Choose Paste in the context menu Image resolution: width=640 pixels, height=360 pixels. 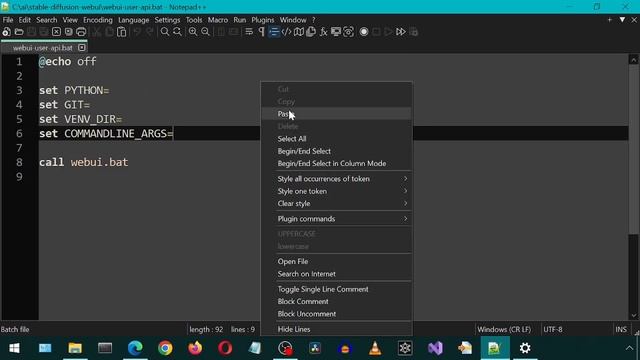click(336, 114)
